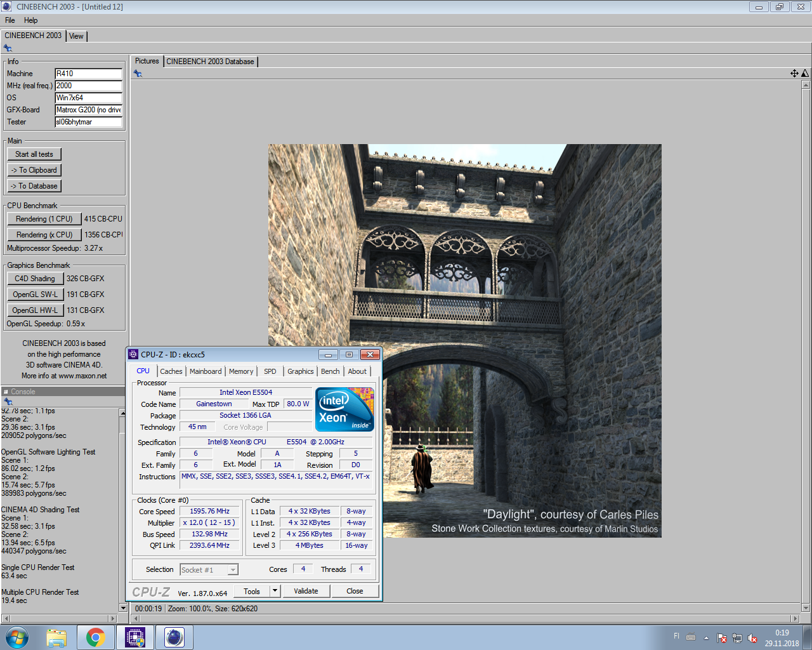Switch to CINEBENCH 2003 Database tab

click(x=210, y=62)
